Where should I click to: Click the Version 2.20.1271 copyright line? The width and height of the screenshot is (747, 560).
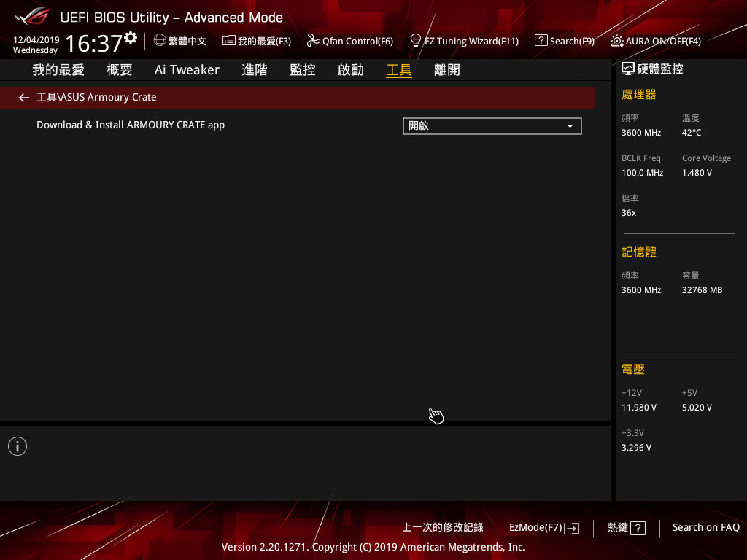click(373, 547)
